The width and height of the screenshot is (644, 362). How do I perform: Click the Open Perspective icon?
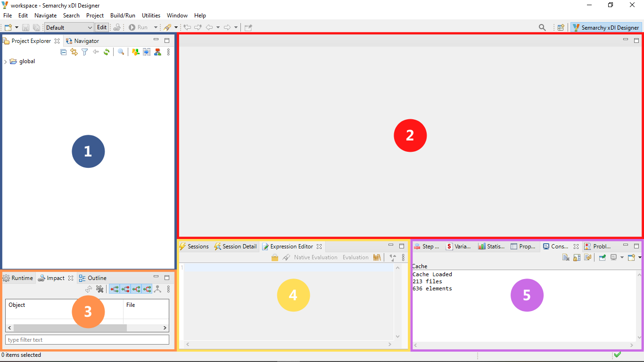click(x=561, y=28)
